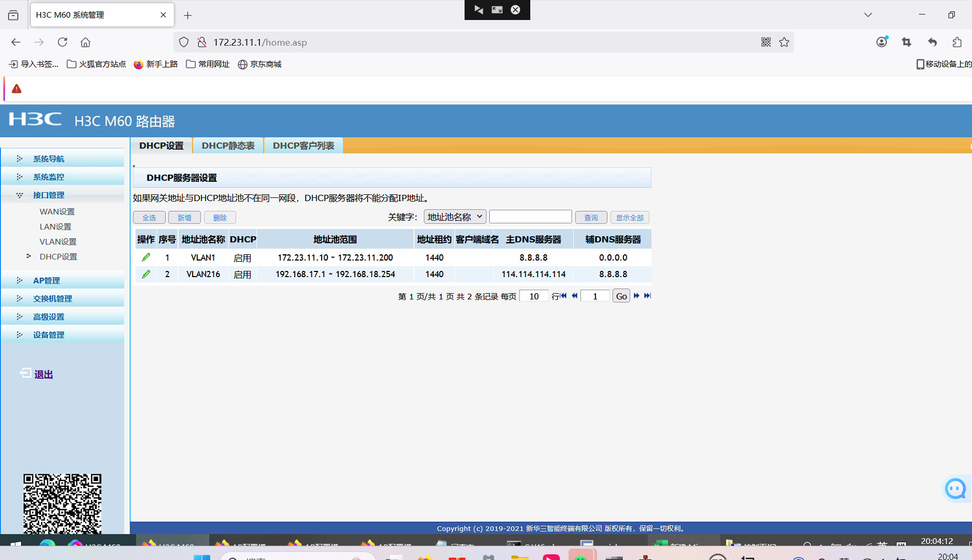Edit the VLAN1 address pool entry
Image resolution: width=972 pixels, height=560 pixels.
coord(146,258)
